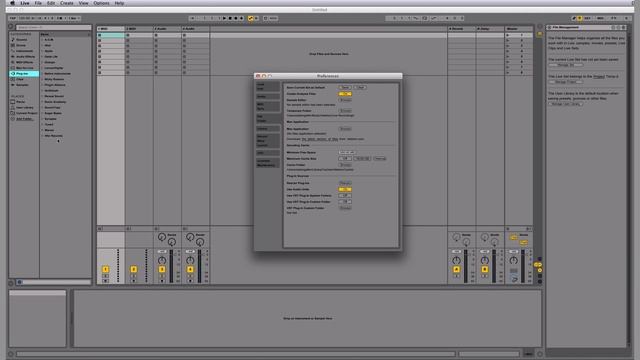This screenshot has width=640, height=360.
Task: Select the Sounds category icon in browser
Action: [13, 40]
